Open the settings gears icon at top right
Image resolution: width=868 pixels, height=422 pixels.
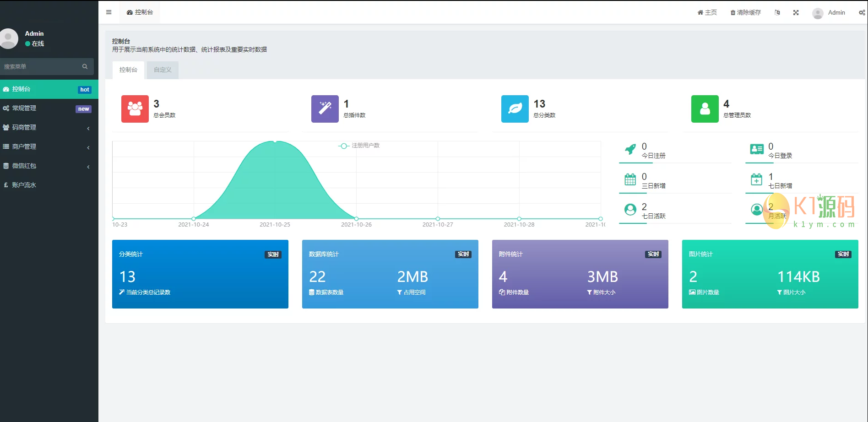862,13
